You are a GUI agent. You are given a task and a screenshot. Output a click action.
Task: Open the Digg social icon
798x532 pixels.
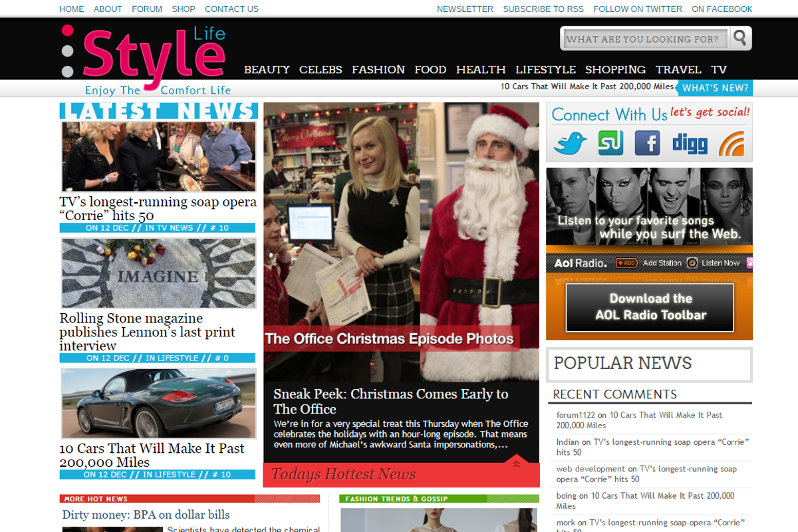pos(689,144)
